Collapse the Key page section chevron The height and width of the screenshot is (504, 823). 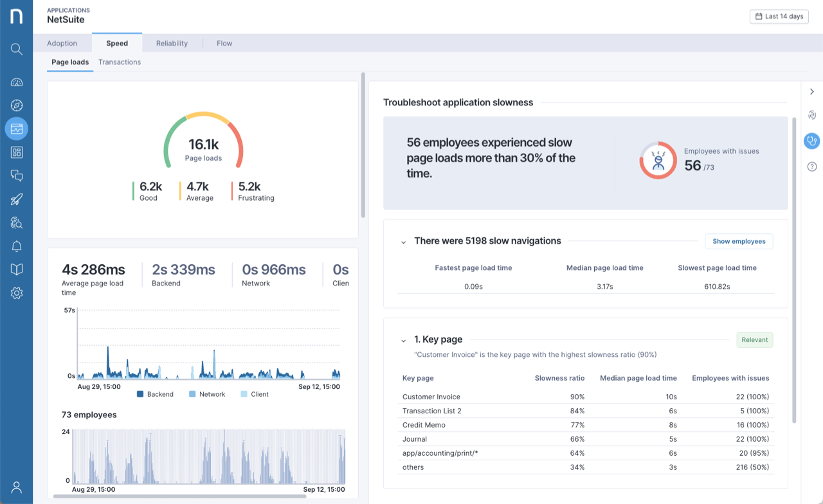pos(404,339)
